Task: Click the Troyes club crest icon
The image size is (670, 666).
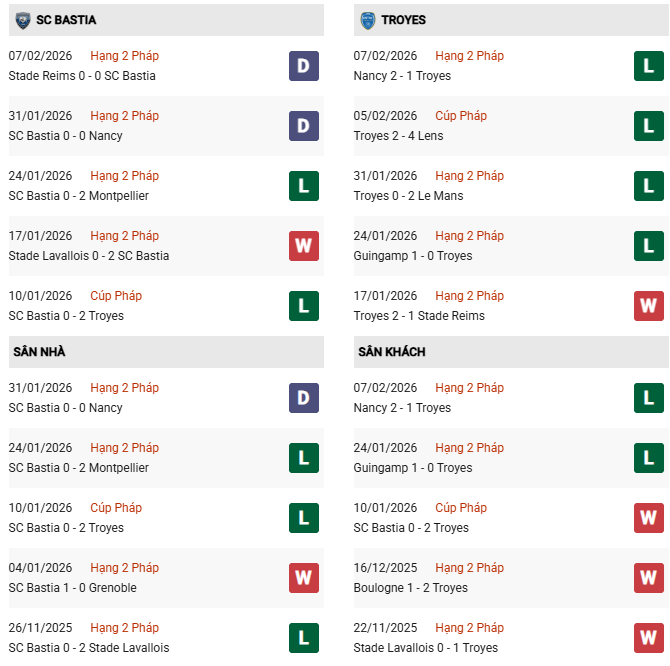Action: pyautogui.click(x=367, y=20)
